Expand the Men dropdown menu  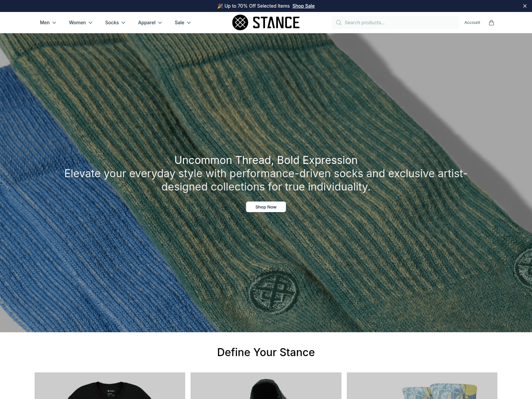[x=48, y=23]
